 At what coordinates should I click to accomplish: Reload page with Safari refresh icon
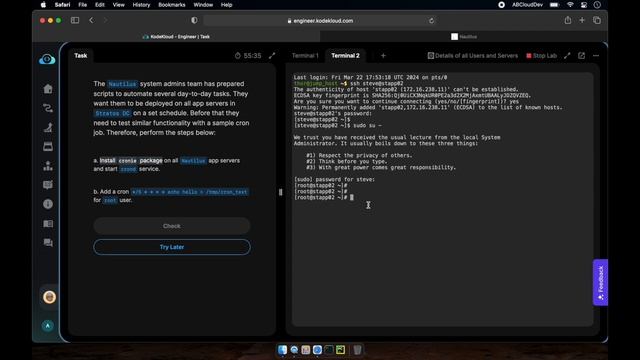(431, 21)
